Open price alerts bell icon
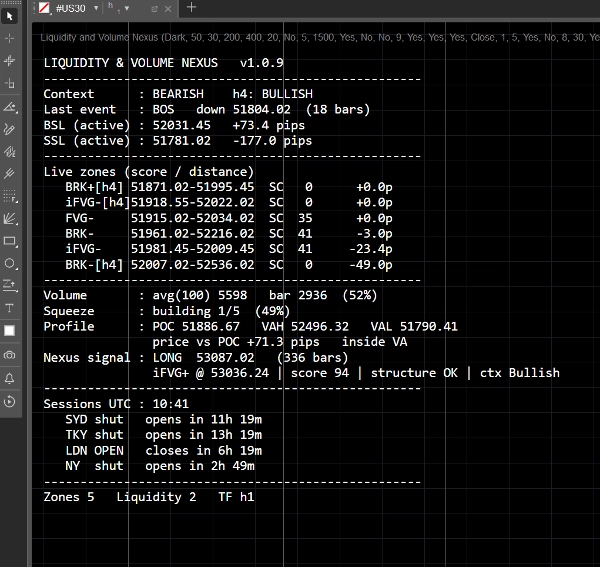This screenshot has height=567, width=600. click(10, 379)
